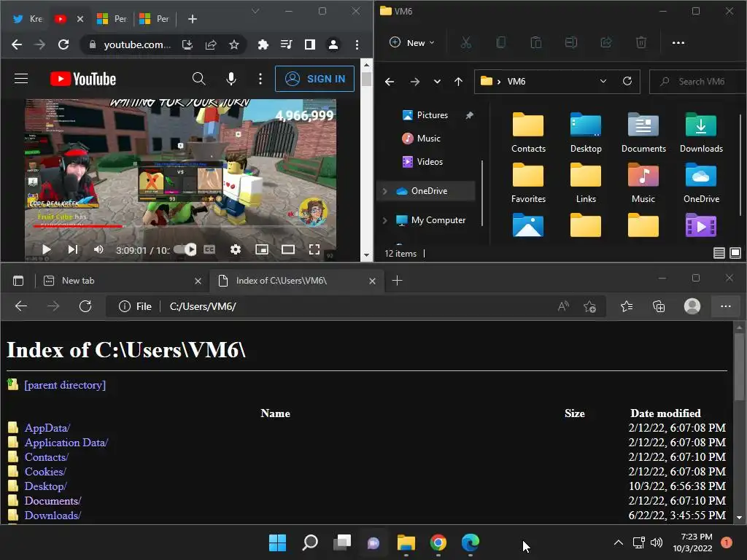Open the AppData/ directory link

click(x=47, y=428)
